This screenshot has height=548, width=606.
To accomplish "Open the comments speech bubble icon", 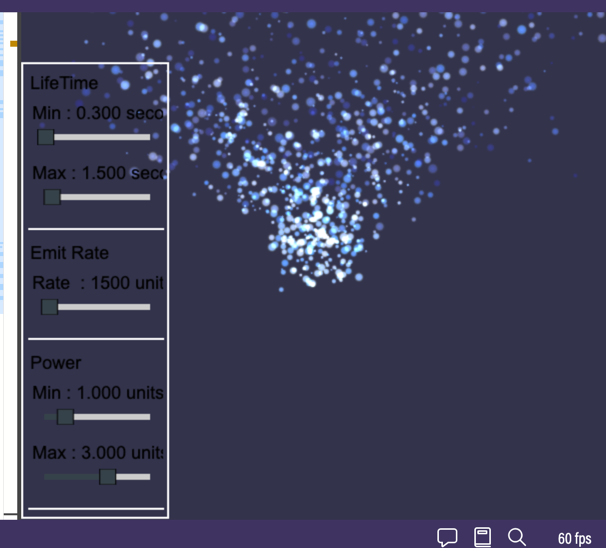I will [x=447, y=537].
